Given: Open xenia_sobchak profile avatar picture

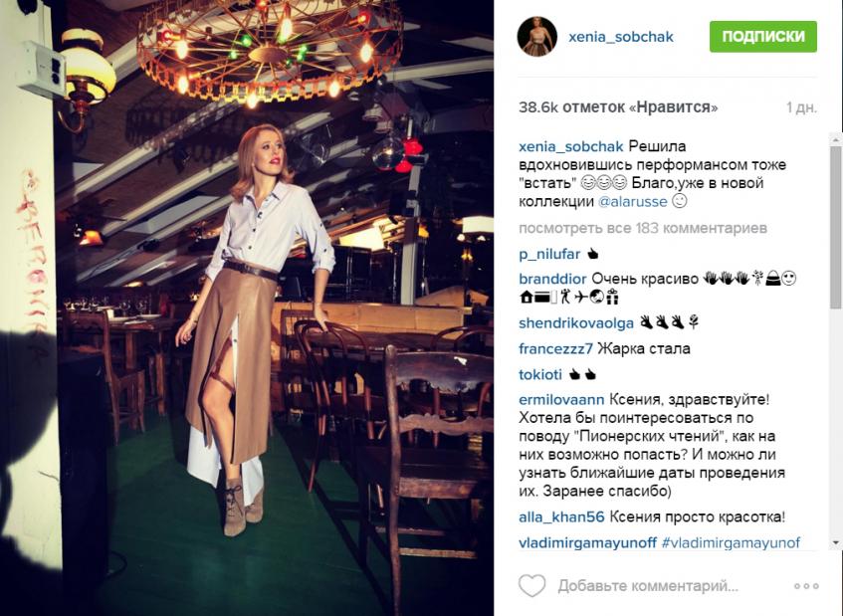Looking at the screenshot, I should click(536, 36).
